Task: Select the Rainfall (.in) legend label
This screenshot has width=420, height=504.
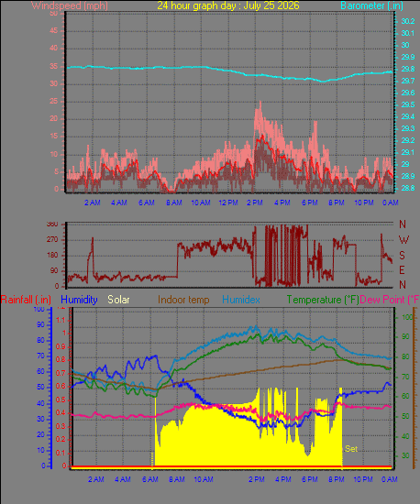Action: click(x=26, y=300)
